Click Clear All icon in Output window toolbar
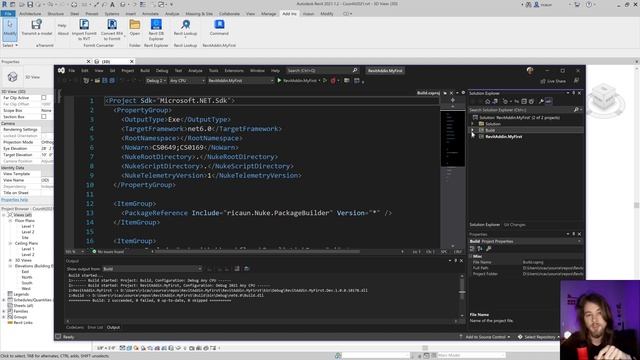This screenshot has height=360, width=640. point(237,269)
